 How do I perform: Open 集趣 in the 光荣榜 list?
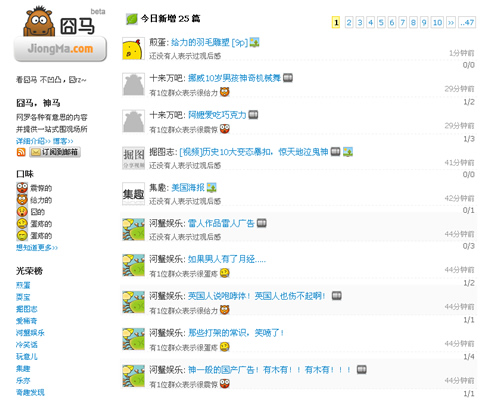coord(23,369)
